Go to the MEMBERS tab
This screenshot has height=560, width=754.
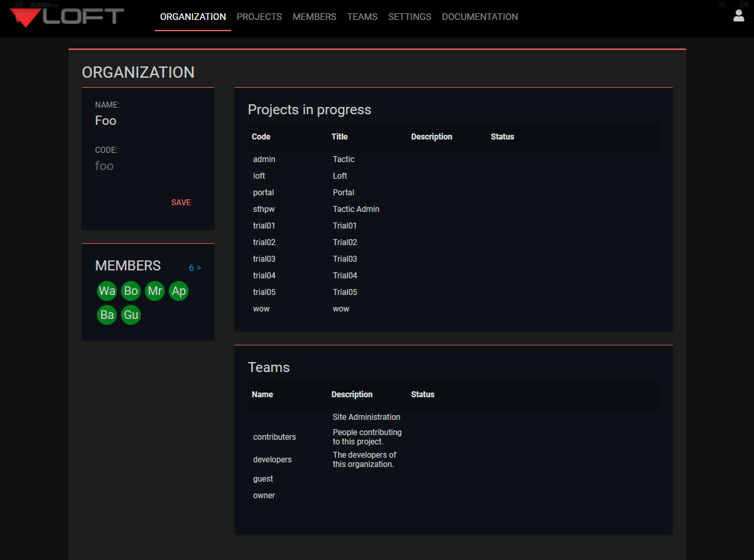pos(314,17)
